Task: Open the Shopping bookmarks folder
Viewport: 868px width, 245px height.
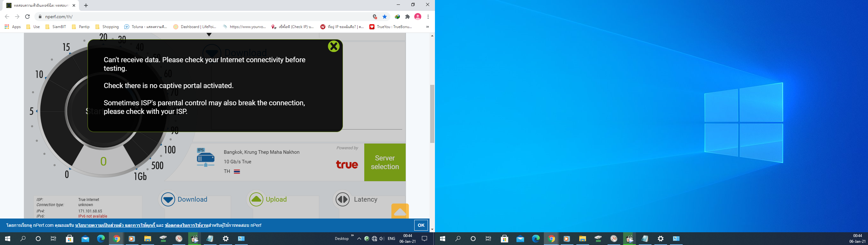Action: click(x=107, y=27)
